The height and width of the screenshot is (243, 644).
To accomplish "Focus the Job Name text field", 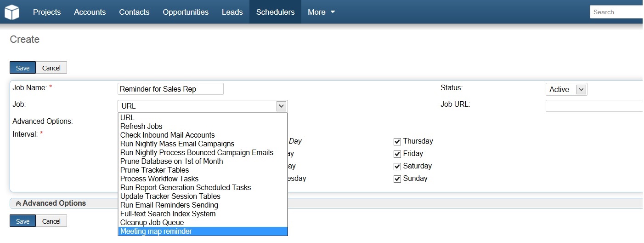I will click(x=170, y=89).
